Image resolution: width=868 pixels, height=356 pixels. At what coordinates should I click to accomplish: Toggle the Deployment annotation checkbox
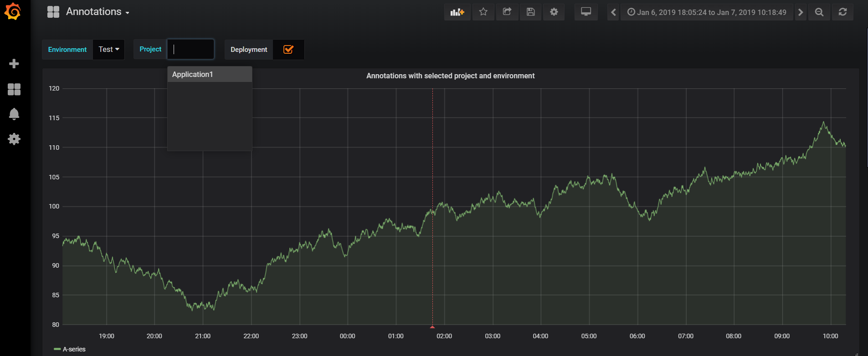pos(288,50)
